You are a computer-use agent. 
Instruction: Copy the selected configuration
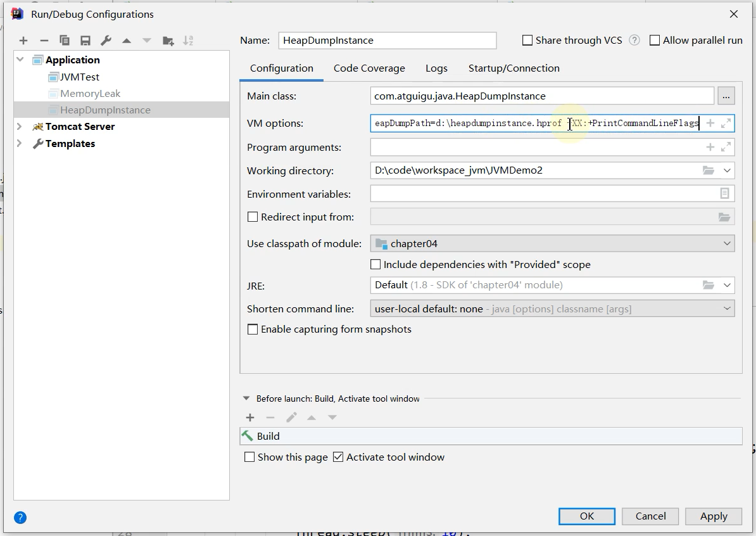(64, 41)
